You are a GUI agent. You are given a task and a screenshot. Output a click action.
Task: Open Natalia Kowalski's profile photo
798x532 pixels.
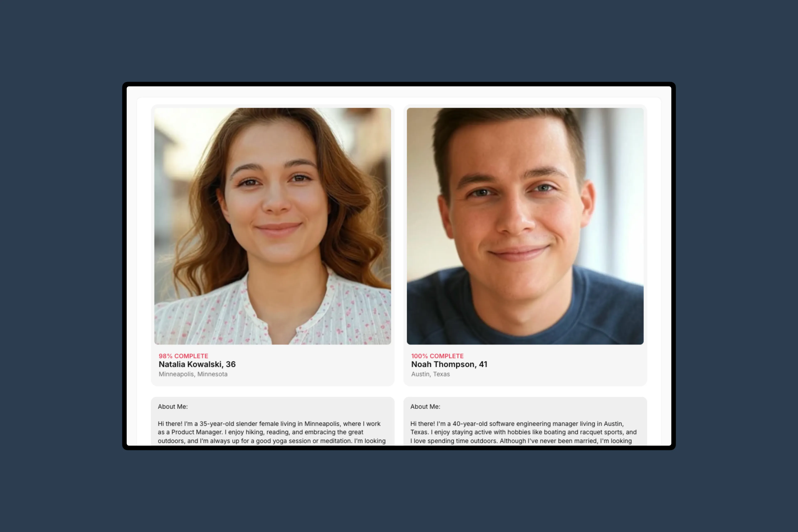tap(272, 226)
